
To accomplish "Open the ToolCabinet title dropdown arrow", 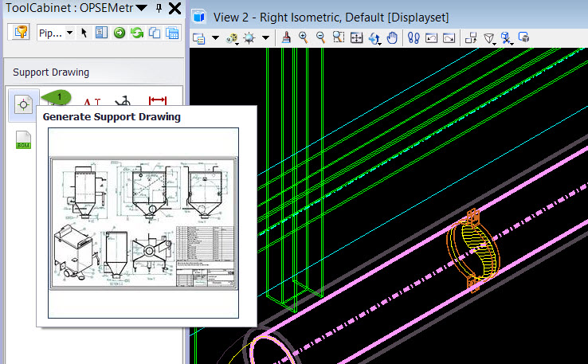I will [x=141, y=8].
